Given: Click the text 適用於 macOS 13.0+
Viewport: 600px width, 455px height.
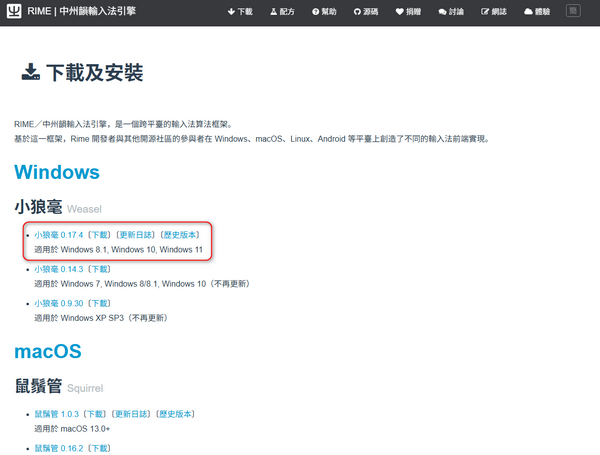Looking at the screenshot, I should click(x=72, y=429).
